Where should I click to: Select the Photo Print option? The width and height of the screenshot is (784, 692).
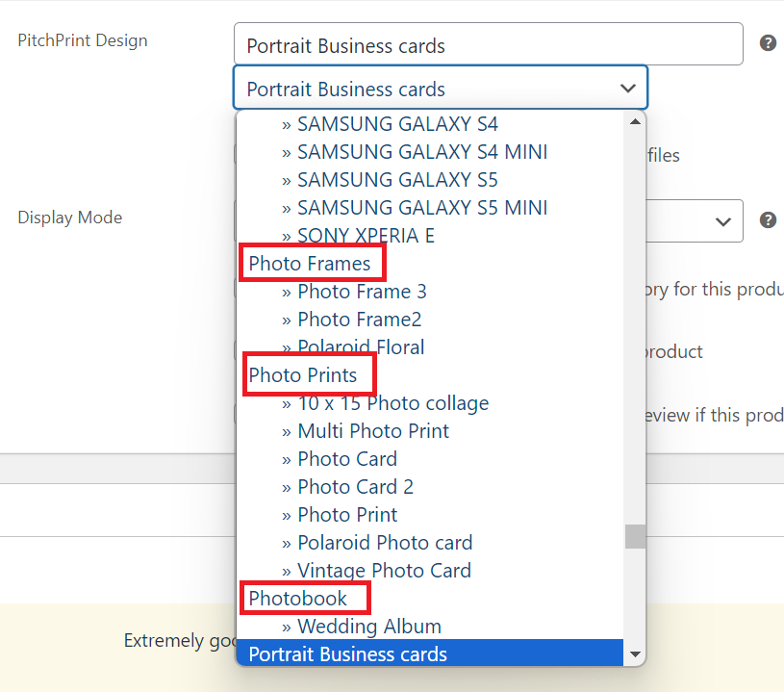tap(430, 515)
